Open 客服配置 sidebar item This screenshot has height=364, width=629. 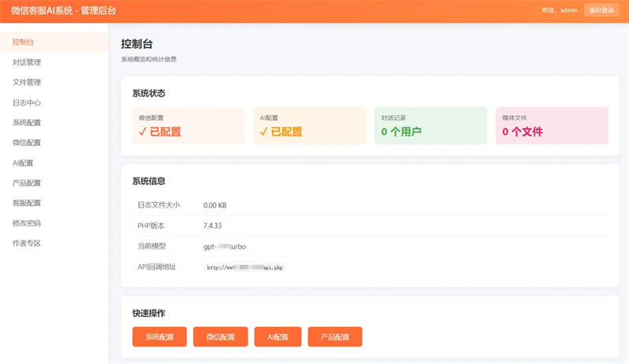(27, 203)
